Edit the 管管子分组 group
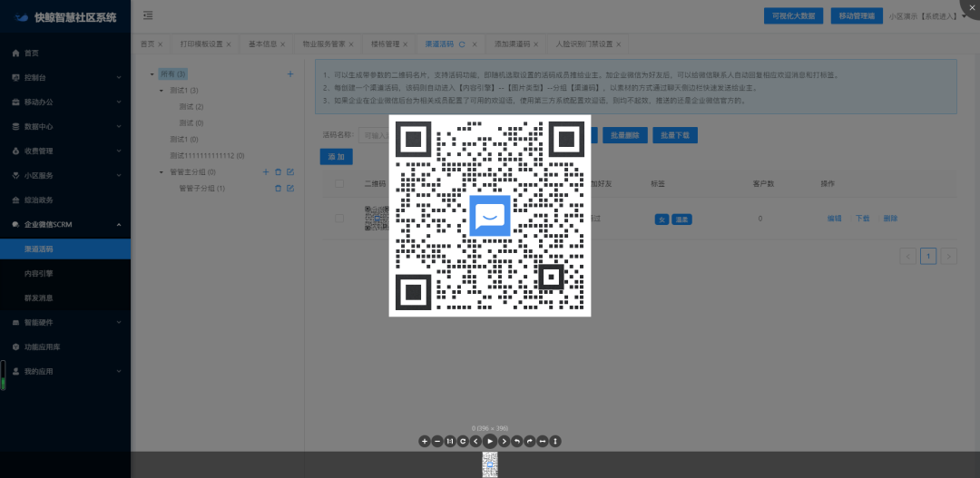980x478 pixels. 290,188
